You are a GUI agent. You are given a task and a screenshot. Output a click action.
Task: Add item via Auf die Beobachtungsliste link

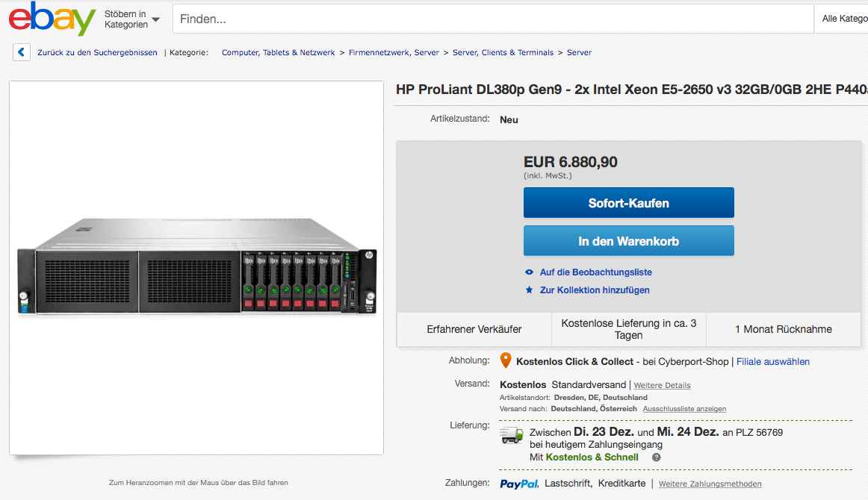tap(595, 272)
